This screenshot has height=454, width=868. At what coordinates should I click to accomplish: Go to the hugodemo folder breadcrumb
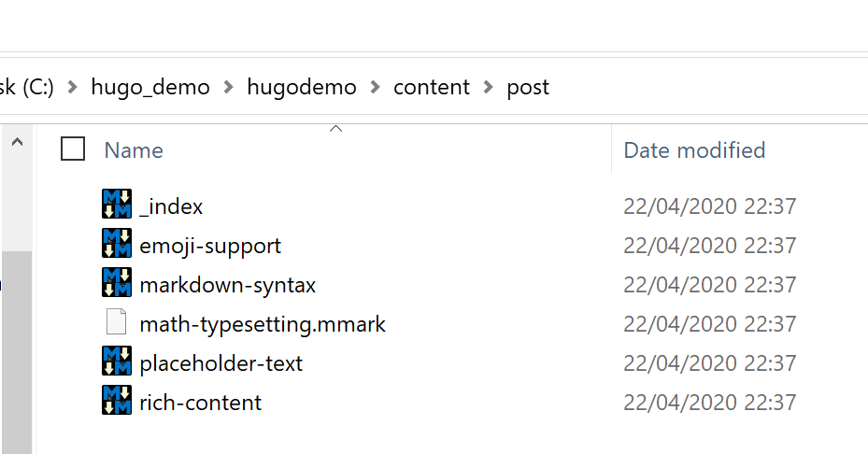click(x=302, y=87)
